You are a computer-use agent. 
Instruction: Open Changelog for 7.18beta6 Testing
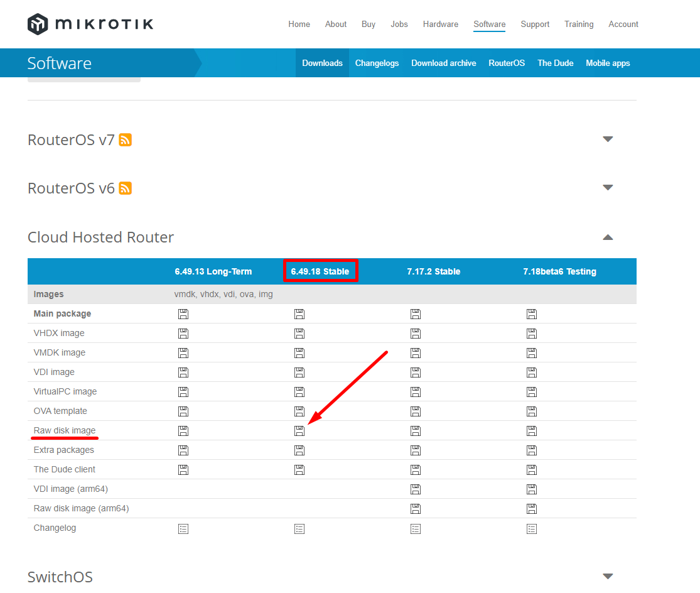click(531, 529)
